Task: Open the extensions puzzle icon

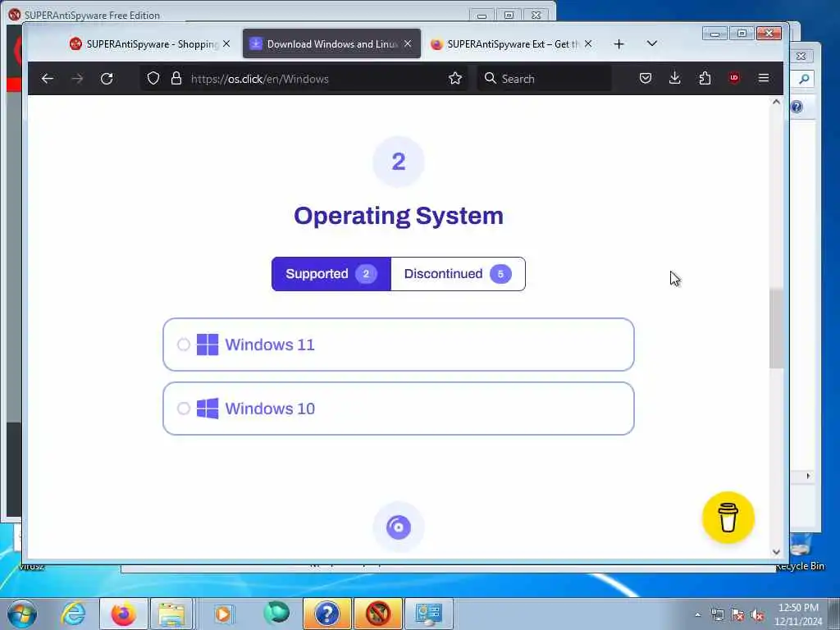Action: point(705,79)
